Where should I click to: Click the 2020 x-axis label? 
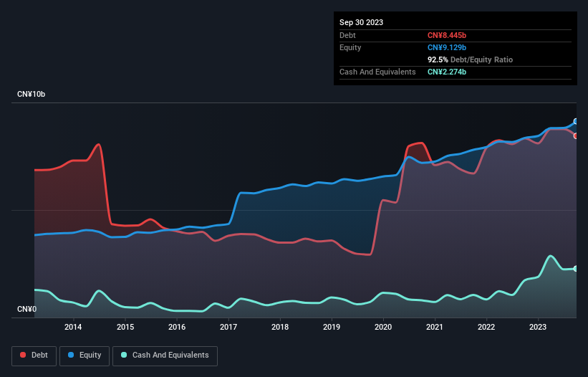point(383,327)
